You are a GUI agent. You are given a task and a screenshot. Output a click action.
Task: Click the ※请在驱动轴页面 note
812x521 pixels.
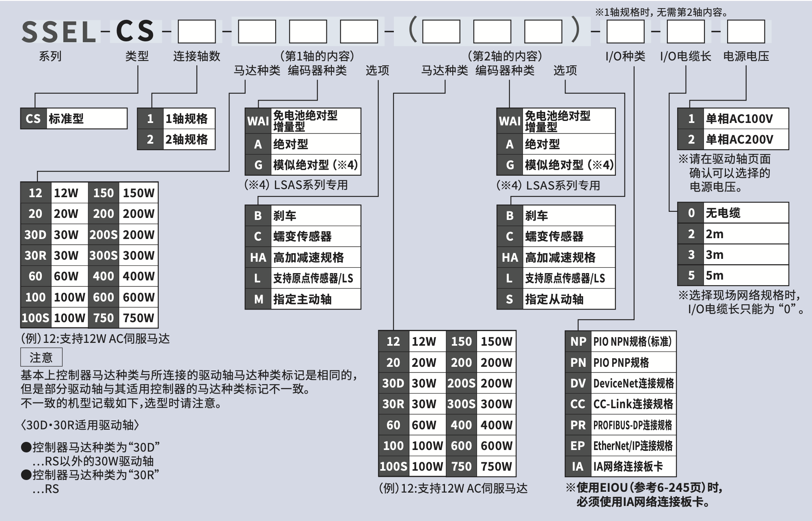pos(724,159)
